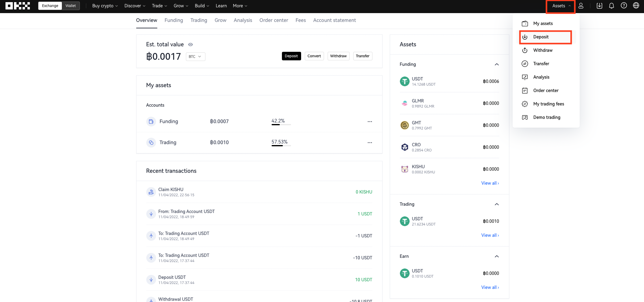
Task: Click the download app icon
Action: pyautogui.click(x=599, y=6)
